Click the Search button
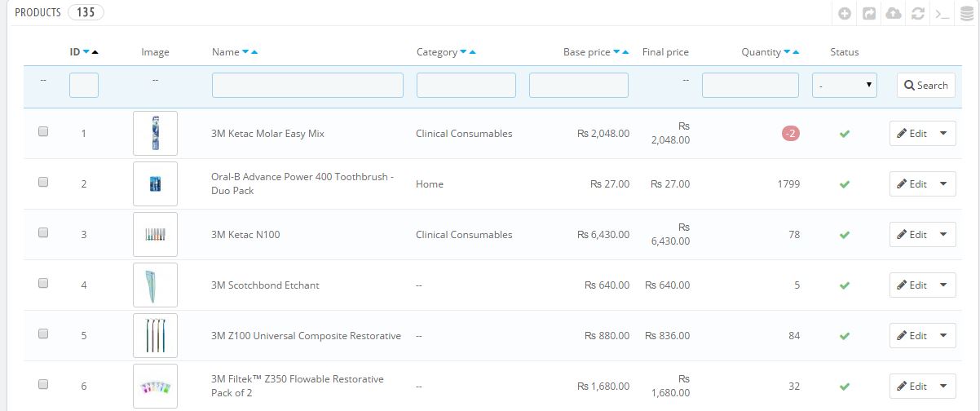The image size is (980, 411). 926,85
